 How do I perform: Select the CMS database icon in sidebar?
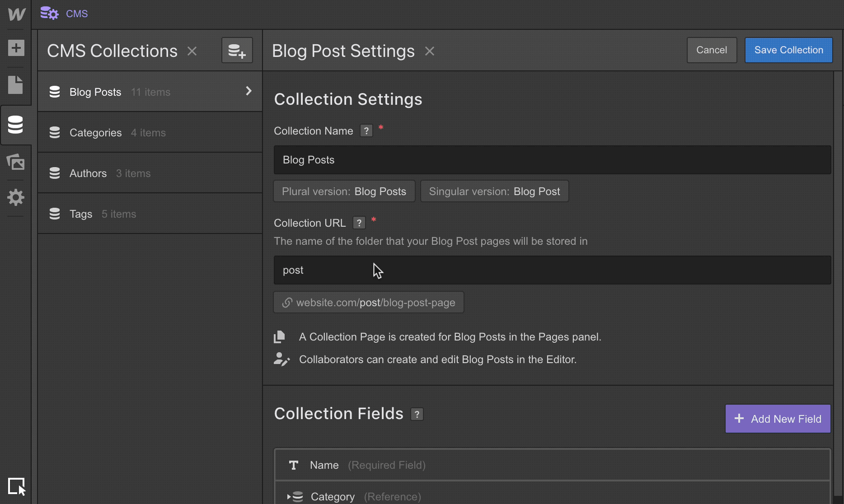15,125
